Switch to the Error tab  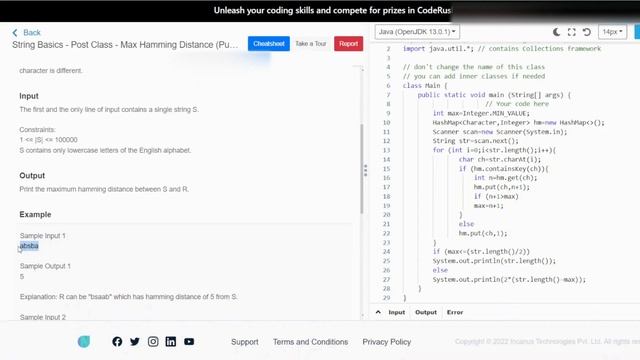point(455,312)
